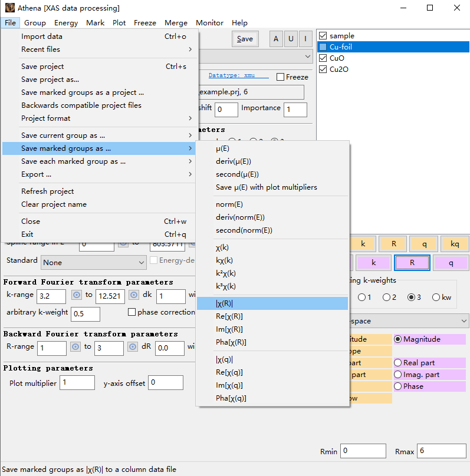Mark the Cu-foil group checkbox
Screen dimensions: 470x476
[x=323, y=47]
